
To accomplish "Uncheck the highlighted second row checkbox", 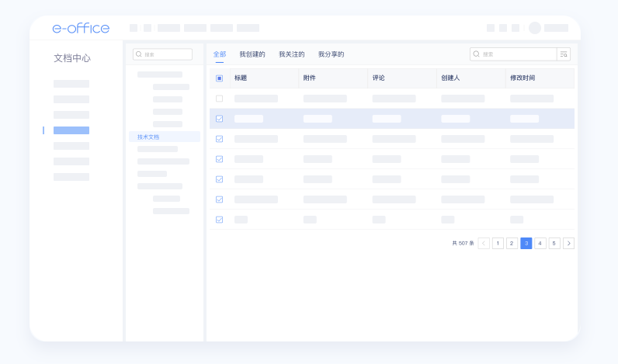I will click(219, 119).
